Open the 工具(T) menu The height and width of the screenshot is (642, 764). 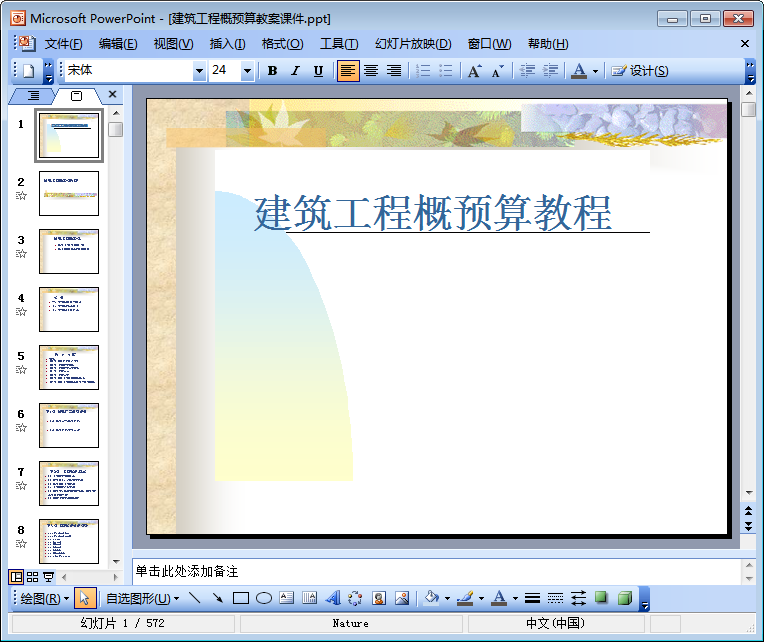pos(339,44)
